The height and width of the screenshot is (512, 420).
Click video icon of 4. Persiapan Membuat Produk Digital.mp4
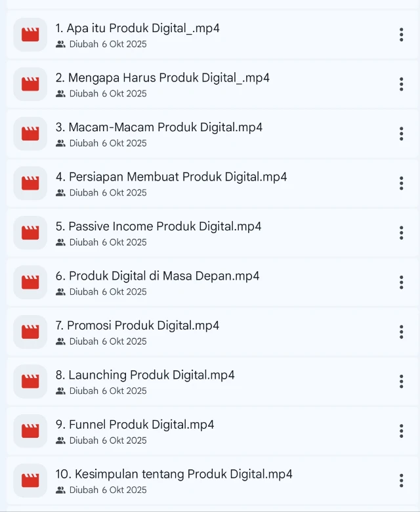pos(30,183)
